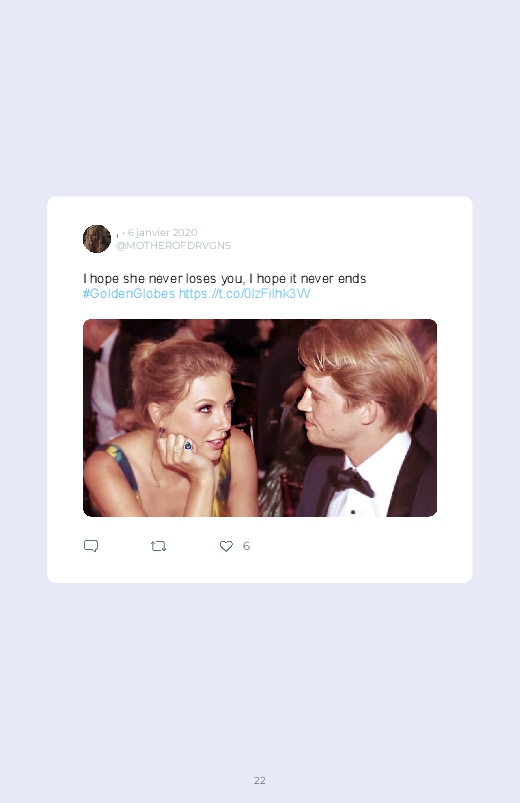The width and height of the screenshot is (520, 803).
Task: Open the attached tweet photo
Action: (260, 418)
